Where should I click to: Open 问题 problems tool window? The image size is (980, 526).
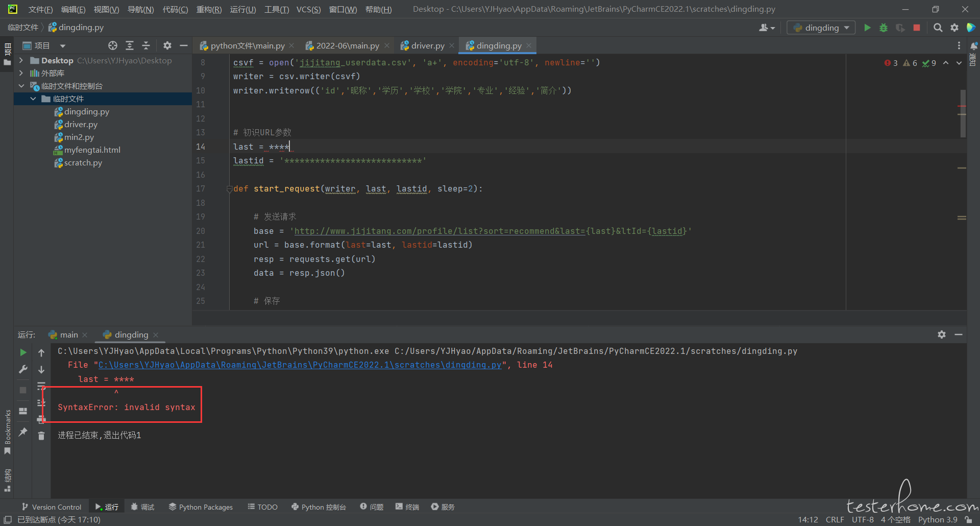(x=372, y=507)
